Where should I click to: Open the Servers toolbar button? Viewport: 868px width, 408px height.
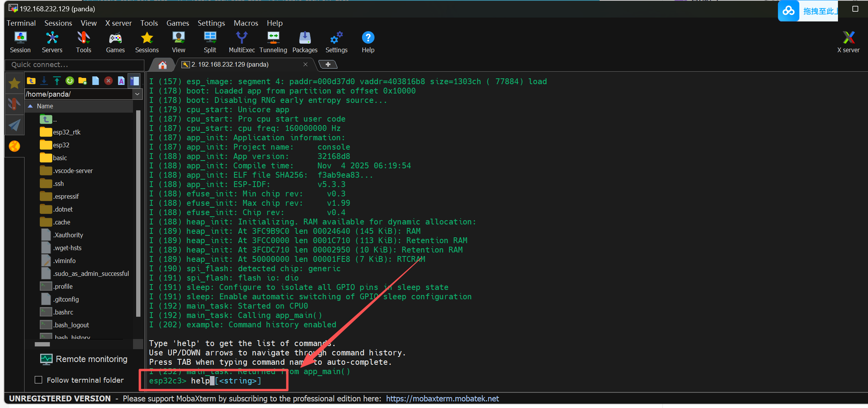(x=52, y=42)
